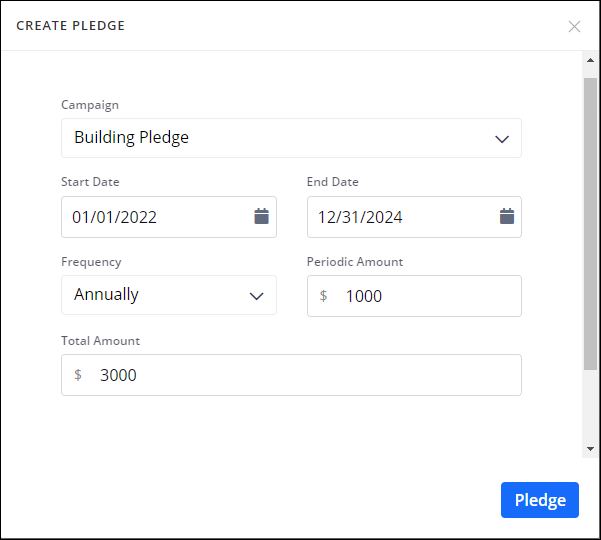The height and width of the screenshot is (540, 601).
Task: Click the Campaign field label
Action: [90, 104]
